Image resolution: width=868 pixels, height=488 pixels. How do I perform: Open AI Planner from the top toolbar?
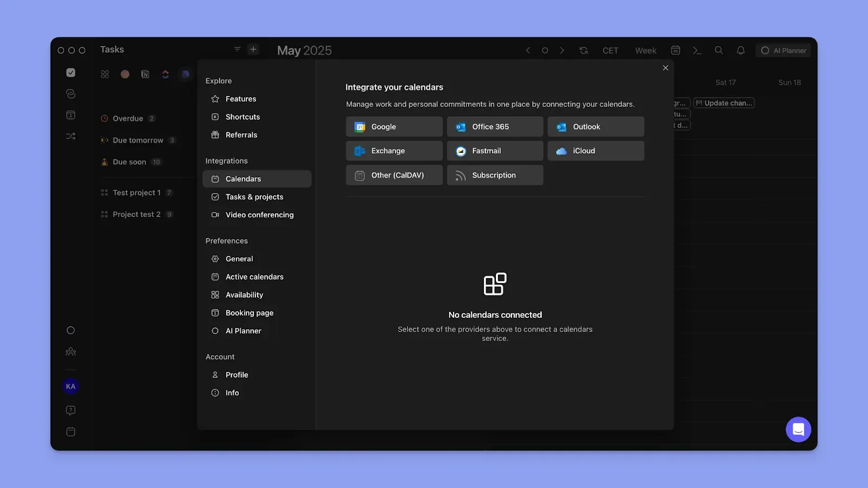click(783, 50)
